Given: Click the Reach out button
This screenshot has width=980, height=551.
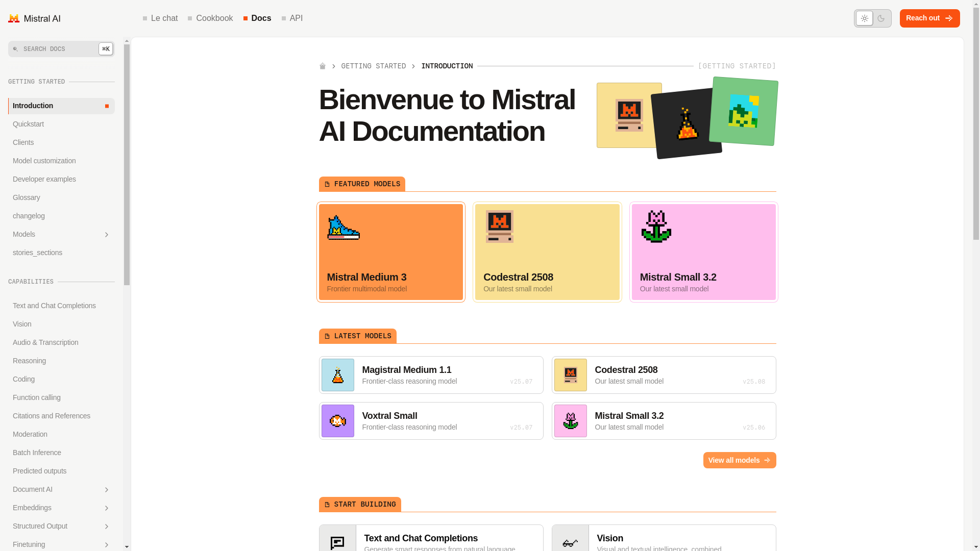Looking at the screenshot, I should 929,18.
